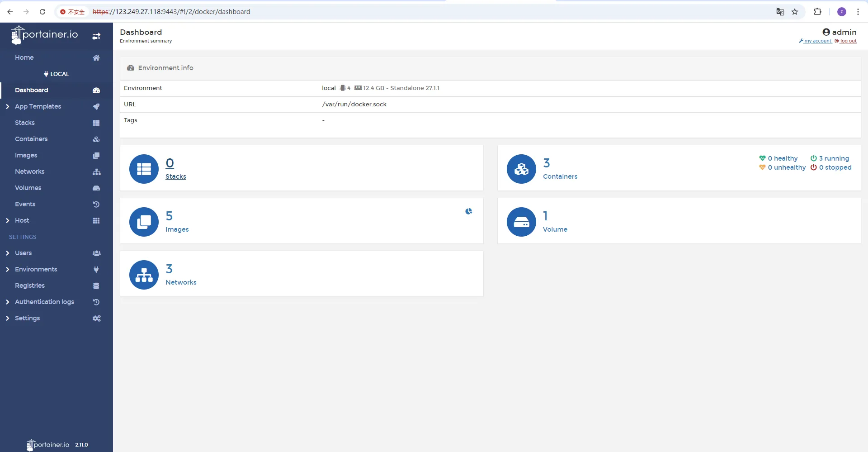
Task: Click the Registries database icon in sidebar
Action: click(96, 286)
